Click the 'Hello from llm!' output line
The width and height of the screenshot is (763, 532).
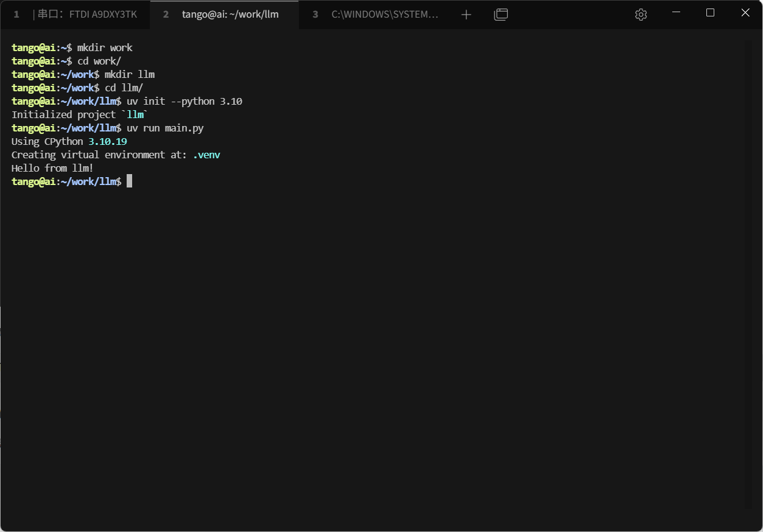click(52, 168)
